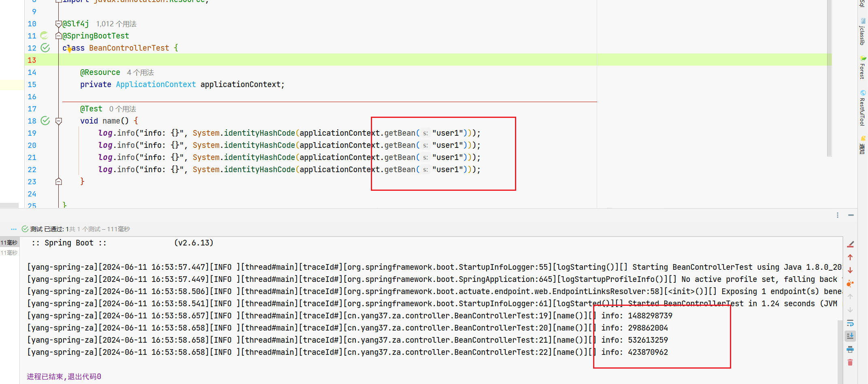
Task: Click the 0 个用法 usages hint
Action: pos(123,109)
